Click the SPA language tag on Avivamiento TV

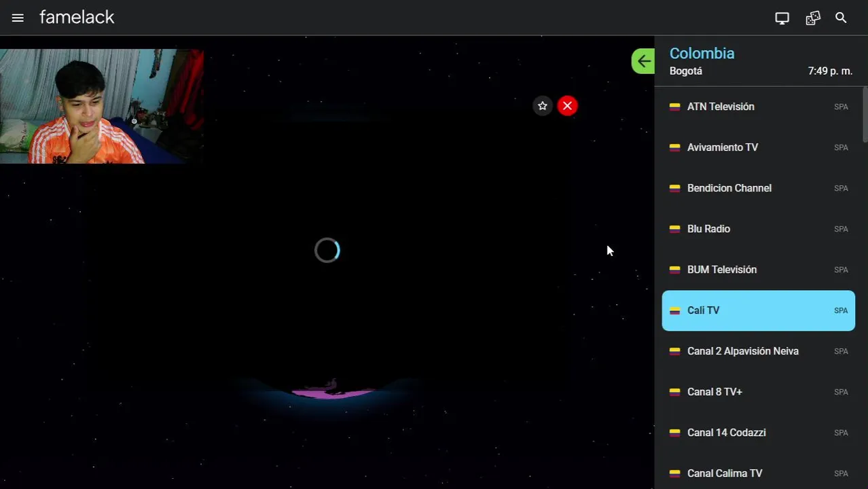click(841, 147)
